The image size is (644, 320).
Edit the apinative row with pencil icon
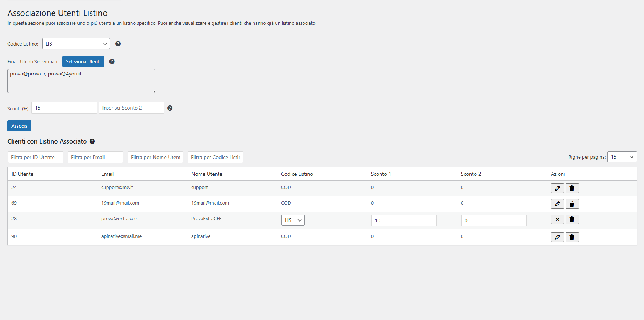point(557,237)
